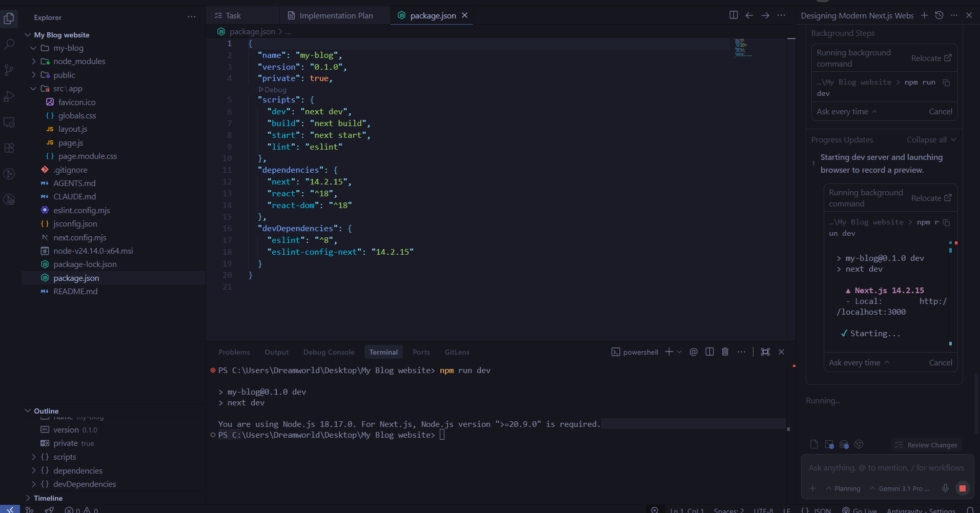Kill terminal using trash icon
Screen dimensions: 980x513
[725, 352]
